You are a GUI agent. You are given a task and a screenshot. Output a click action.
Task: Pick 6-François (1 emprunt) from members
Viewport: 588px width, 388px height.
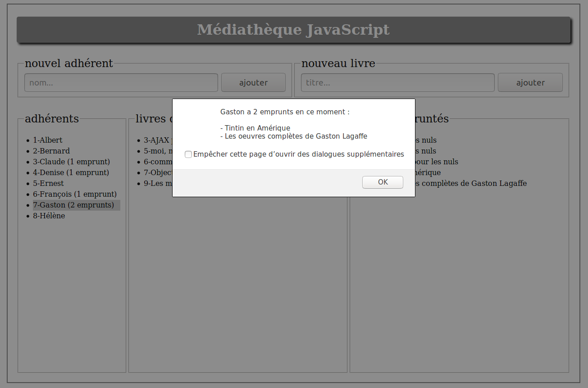click(74, 194)
